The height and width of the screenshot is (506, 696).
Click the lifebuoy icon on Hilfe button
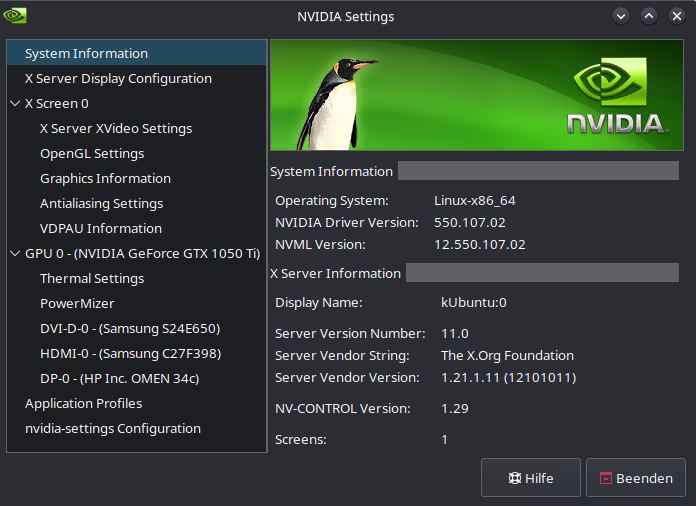pos(514,478)
